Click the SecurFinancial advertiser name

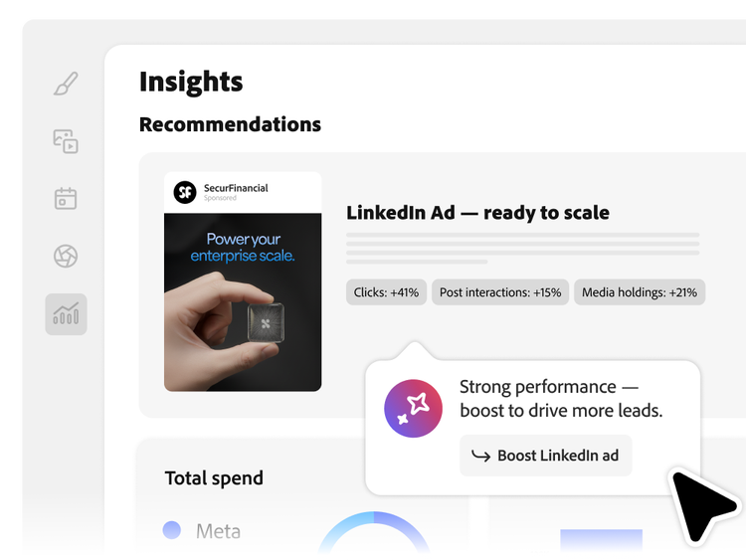pyautogui.click(x=236, y=188)
